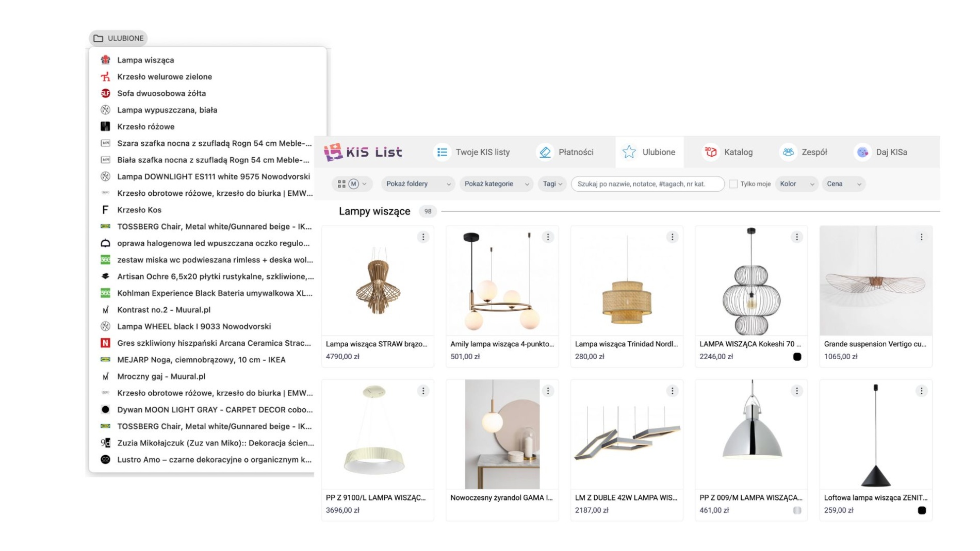Click the Płatności icon
Image resolution: width=980 pixels, height=551 pixels.
[x=545, y=152]
